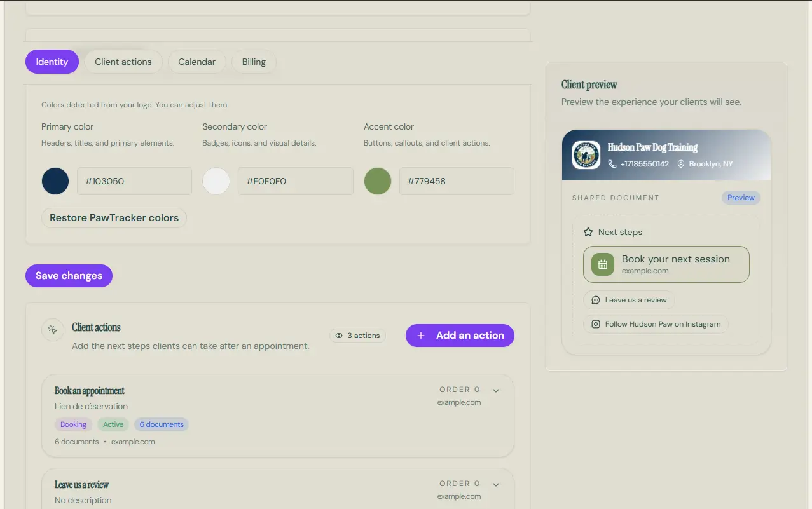
Task: Click the phone icon in preview header
Action: click(x=612, y=164)
